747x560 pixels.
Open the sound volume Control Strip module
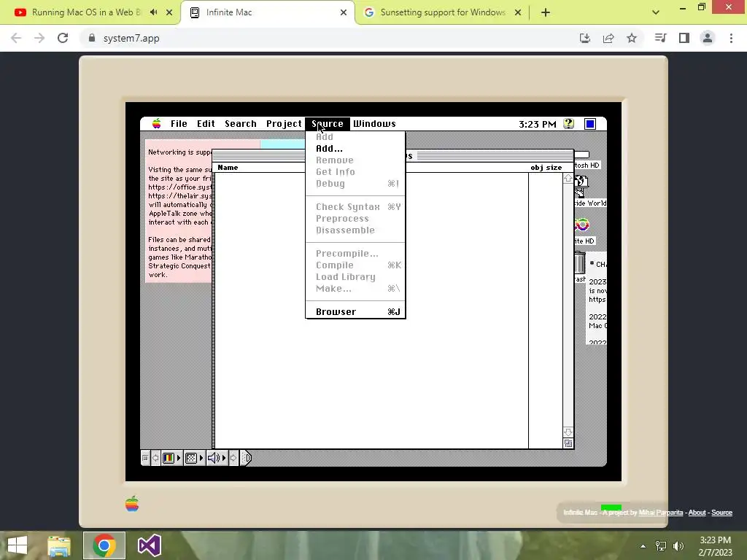coord(217,458)
